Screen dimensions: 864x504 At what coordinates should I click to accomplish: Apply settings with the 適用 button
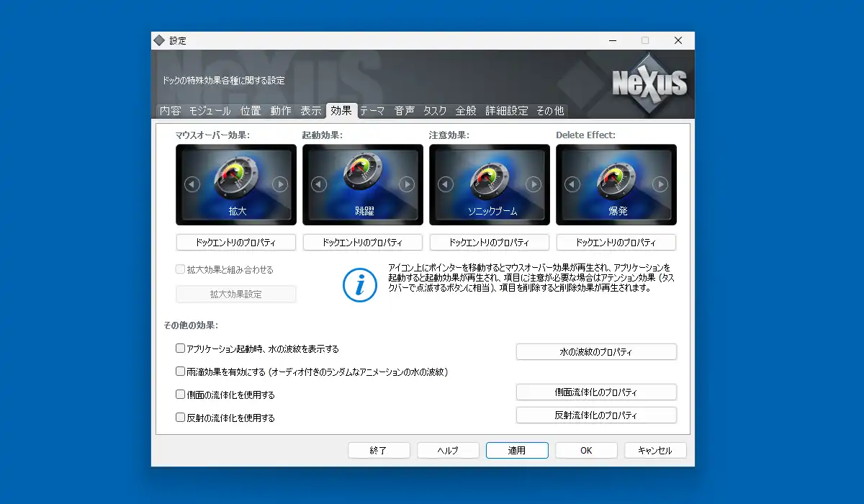(x=517, y=450)
